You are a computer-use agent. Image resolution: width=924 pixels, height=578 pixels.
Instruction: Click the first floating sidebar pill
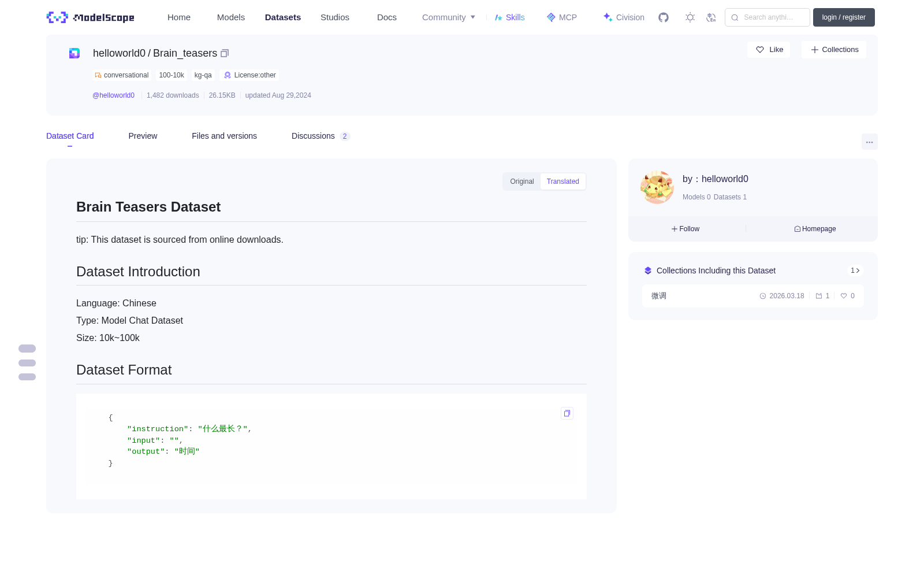[x=27, y=349]
